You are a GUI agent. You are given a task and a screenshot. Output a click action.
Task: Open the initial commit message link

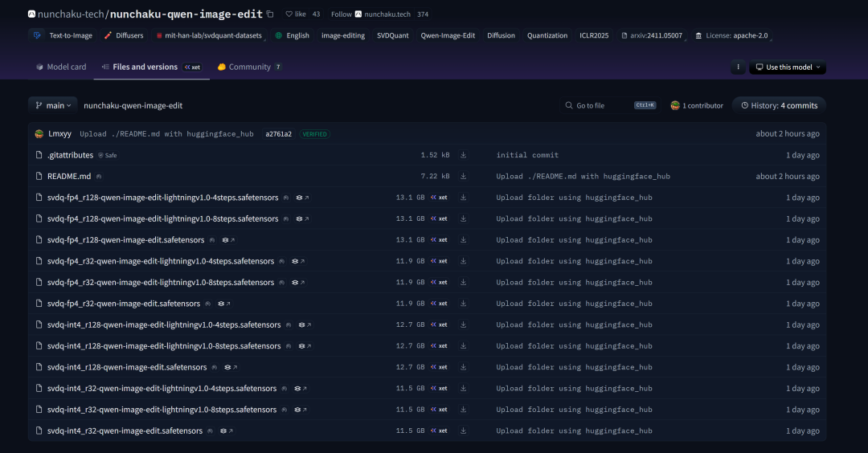(527, 155)
